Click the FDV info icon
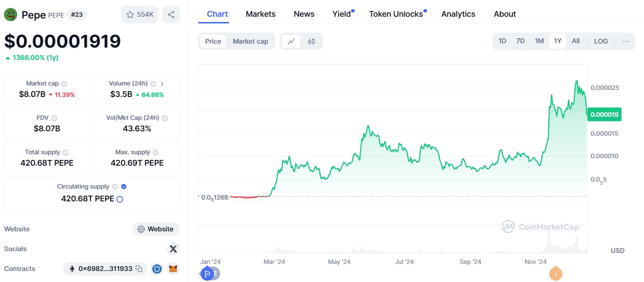This screenshot has width=644, height=282. (x=54, y=118)
